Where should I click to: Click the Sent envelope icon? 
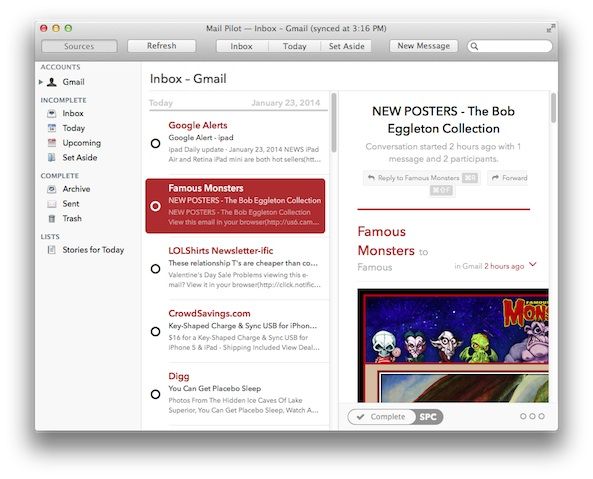click(x=52, y=204)
